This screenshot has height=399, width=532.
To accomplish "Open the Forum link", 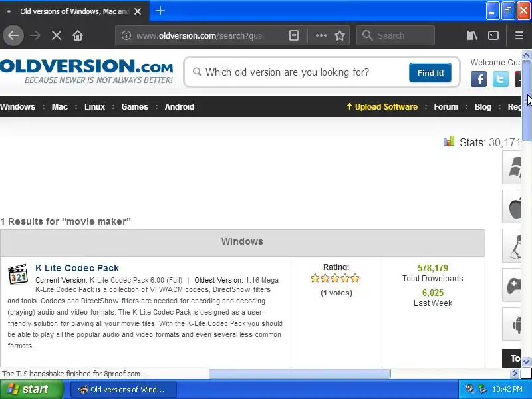I will pyautogui.click(x=446, y=107).
